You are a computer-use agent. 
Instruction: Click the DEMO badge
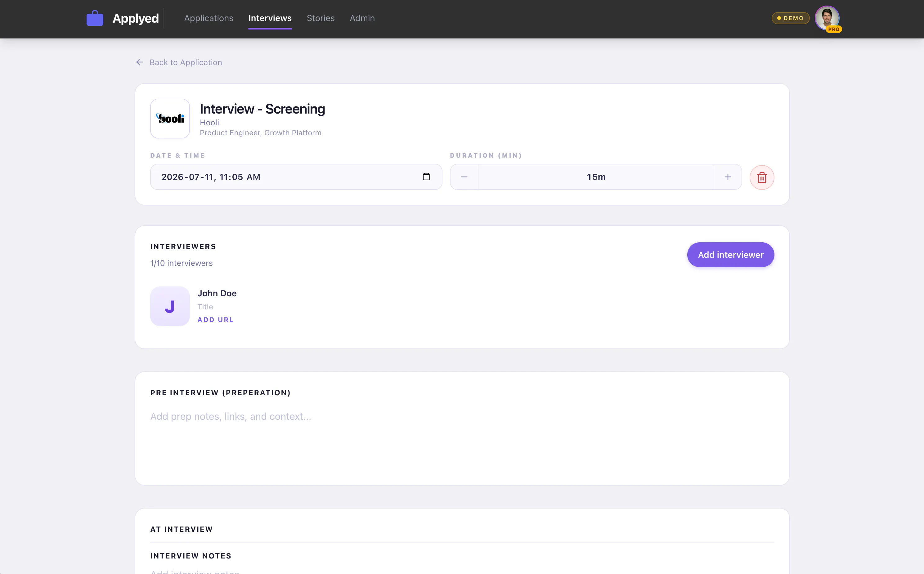(x=790, y=18)
